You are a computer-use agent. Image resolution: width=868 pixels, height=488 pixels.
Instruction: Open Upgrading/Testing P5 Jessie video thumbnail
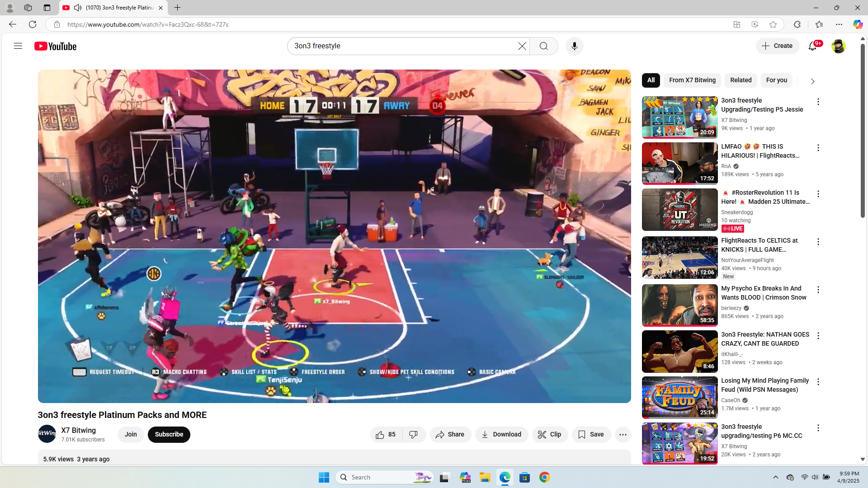click(x=680, y=117)
